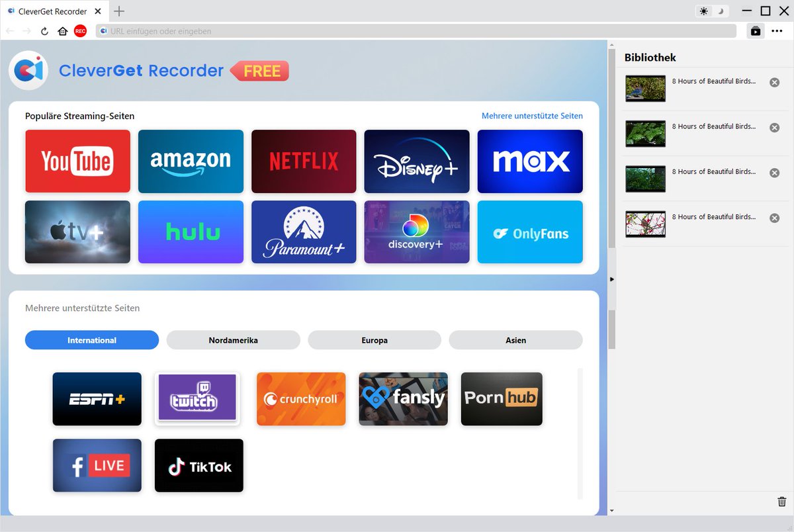Open third library video thumbnail
This screenshot has height=532, width=794.
point(645,179)
